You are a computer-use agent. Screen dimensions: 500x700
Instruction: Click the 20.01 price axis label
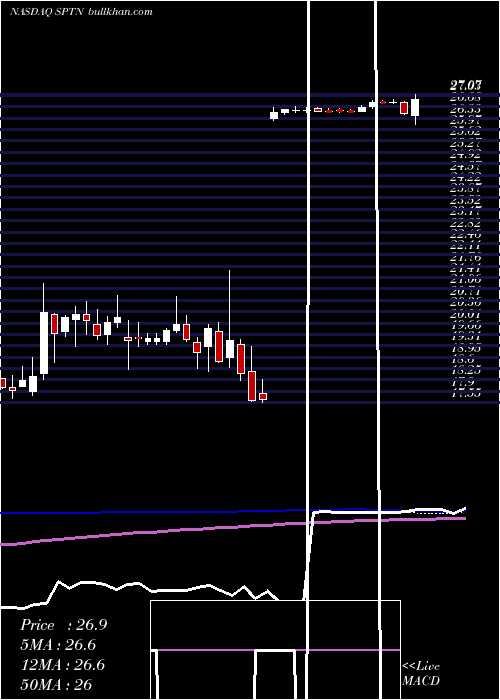pyautogui.click(x=465, y=315)
